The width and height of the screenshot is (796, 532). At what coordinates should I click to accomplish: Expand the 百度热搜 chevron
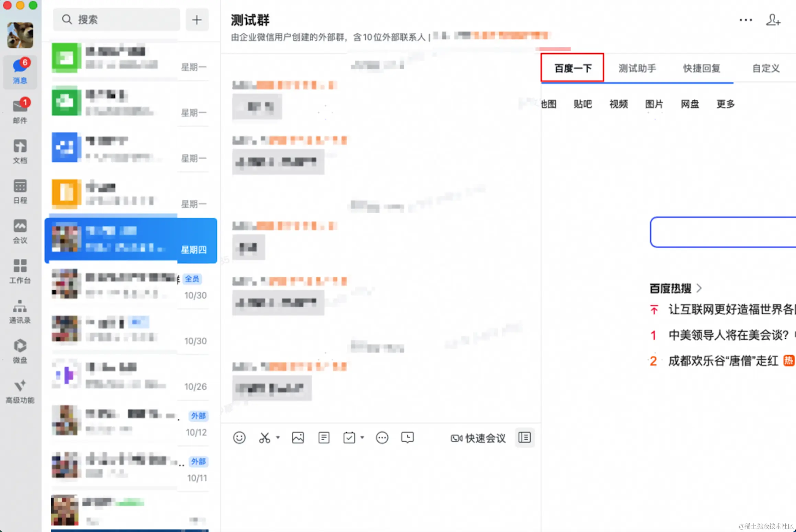[x=699, y=288]
